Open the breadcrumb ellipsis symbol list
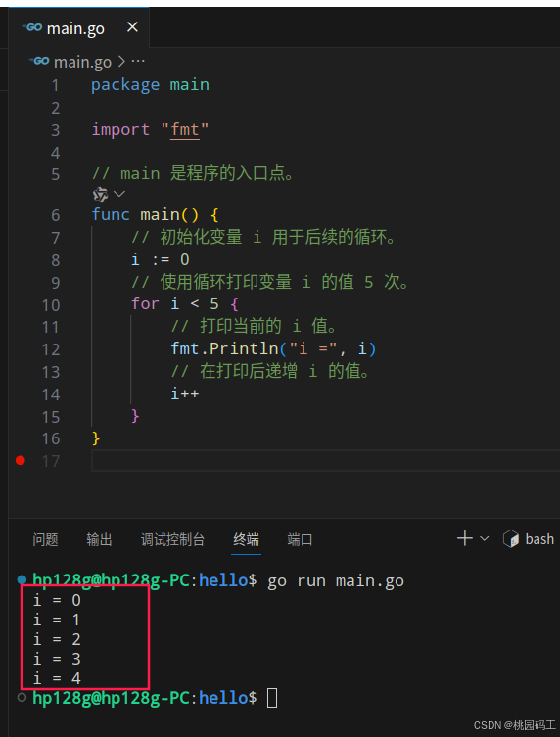Image resolution: width=560 pixels, height=737 pixels. pos(138,61)
